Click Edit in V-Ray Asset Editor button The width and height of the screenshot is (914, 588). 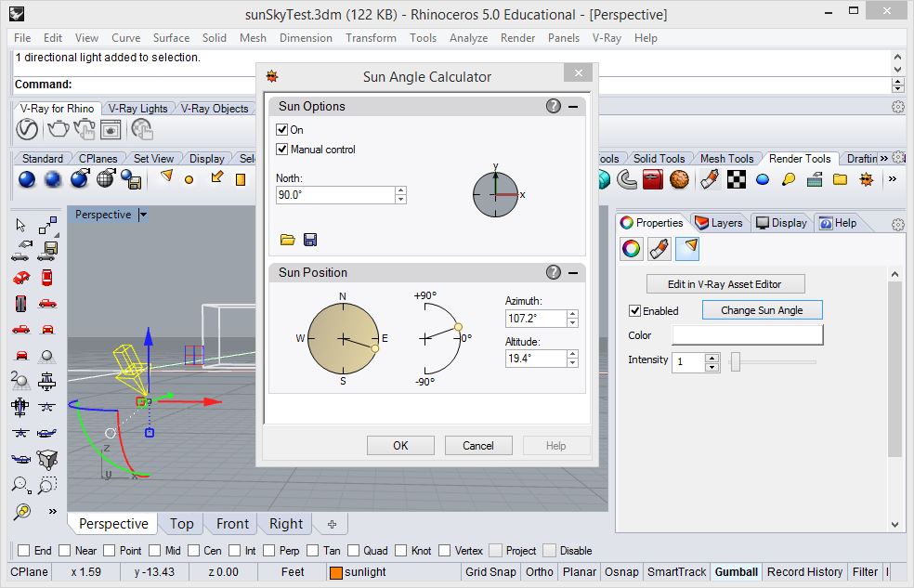[725, 284]
